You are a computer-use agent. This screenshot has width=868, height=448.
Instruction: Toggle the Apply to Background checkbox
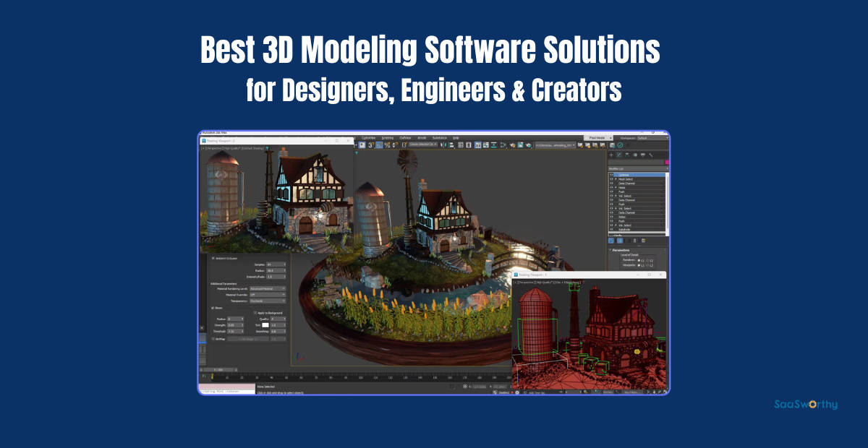click(255, 313)
